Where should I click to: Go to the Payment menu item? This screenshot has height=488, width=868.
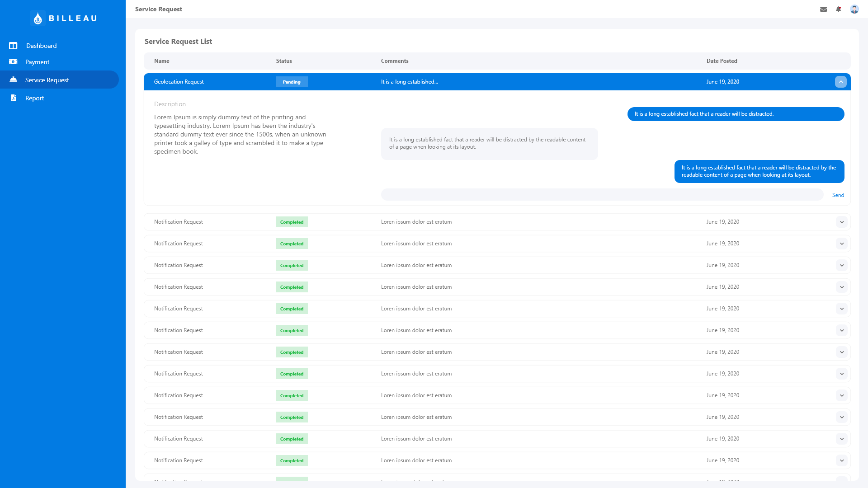(37, 62)
